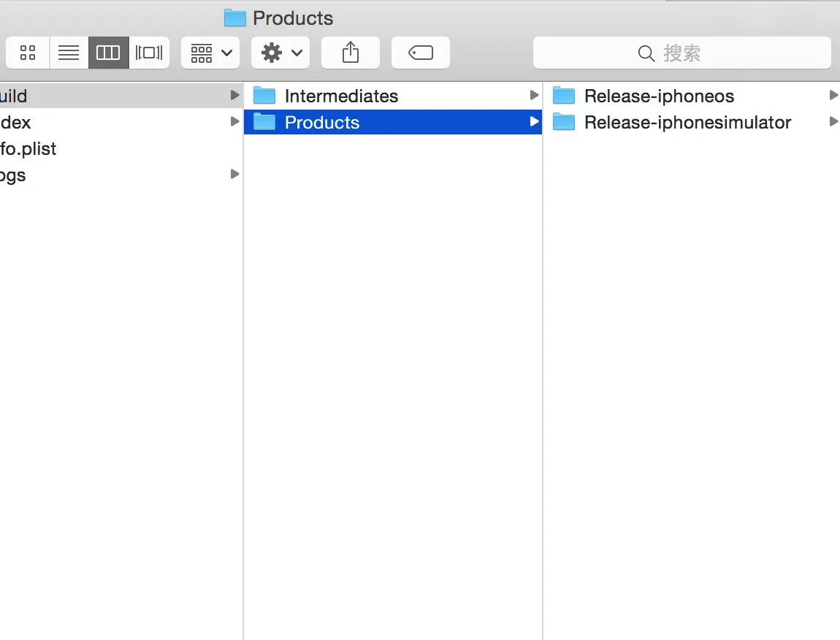
Task: Click the arrow beside Release-iphoneos
Action: pyautogui.click(x=833, y=96)
